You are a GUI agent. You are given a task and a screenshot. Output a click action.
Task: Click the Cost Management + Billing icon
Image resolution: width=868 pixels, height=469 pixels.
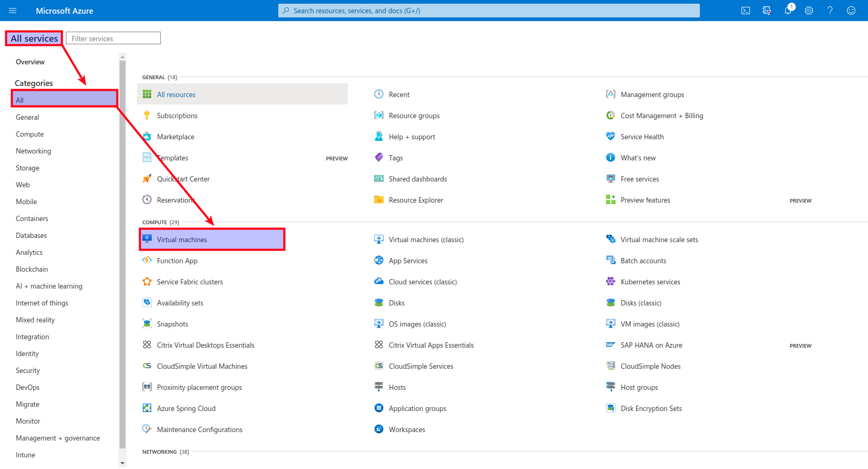[611, 115]
